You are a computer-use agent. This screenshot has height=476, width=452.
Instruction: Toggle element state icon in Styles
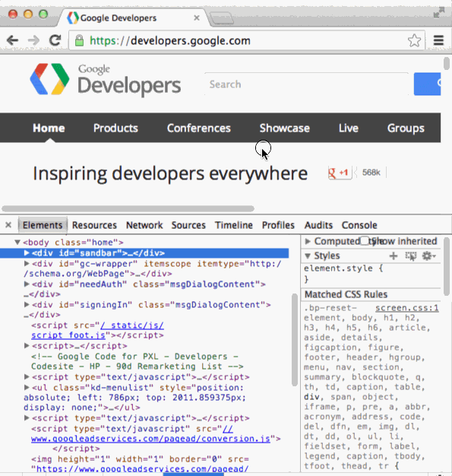(x=411, y=256)
